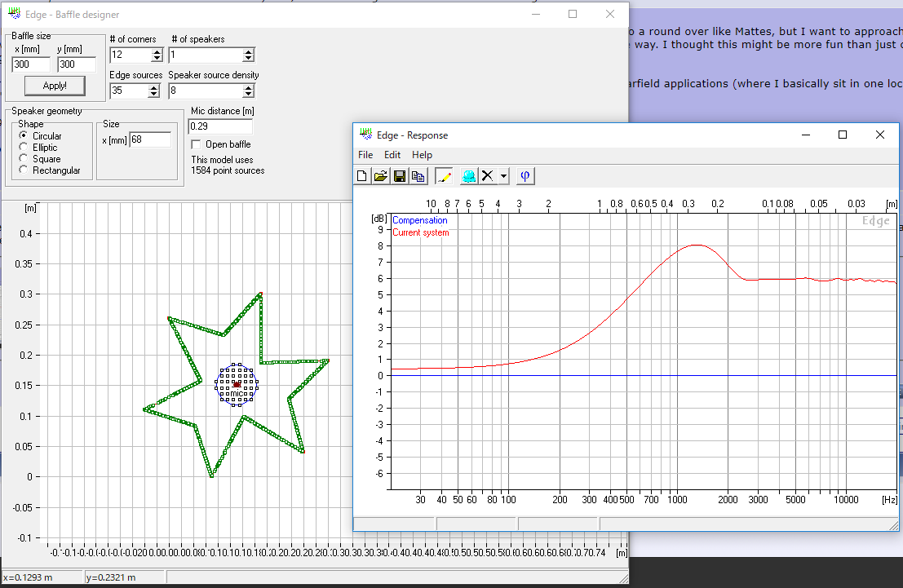Image resolution: width=903 pixels, height=588 pixels.
Task: Maximize the Edge Response window
Action: click(x=843, y=135)
